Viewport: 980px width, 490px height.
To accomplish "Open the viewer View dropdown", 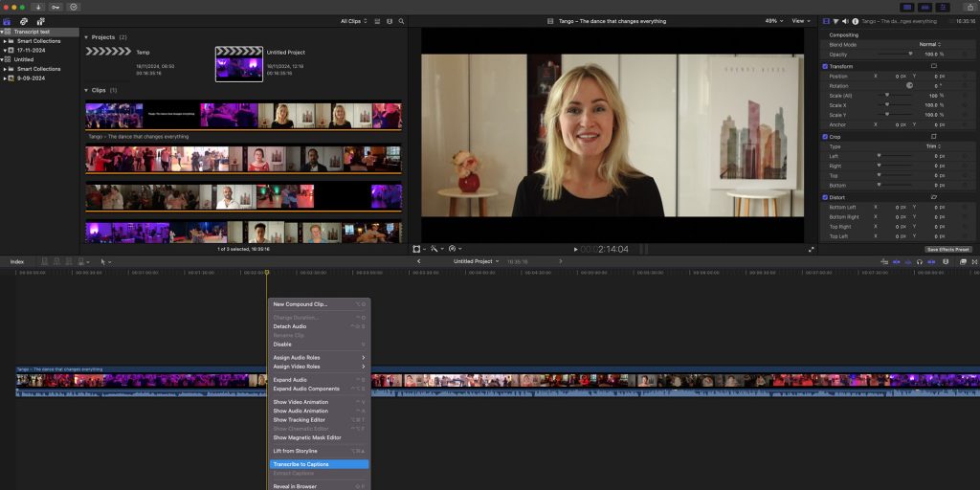I will [801, 20].
